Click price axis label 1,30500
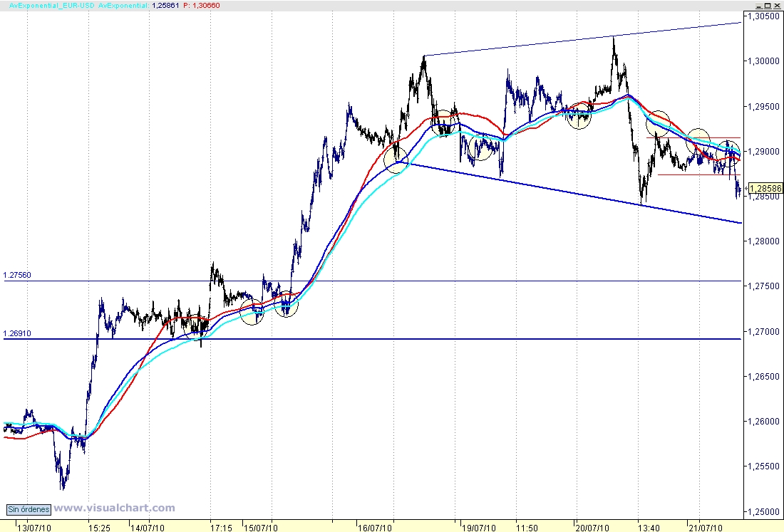This screenshot has height=532, width=784. [763, 16]
